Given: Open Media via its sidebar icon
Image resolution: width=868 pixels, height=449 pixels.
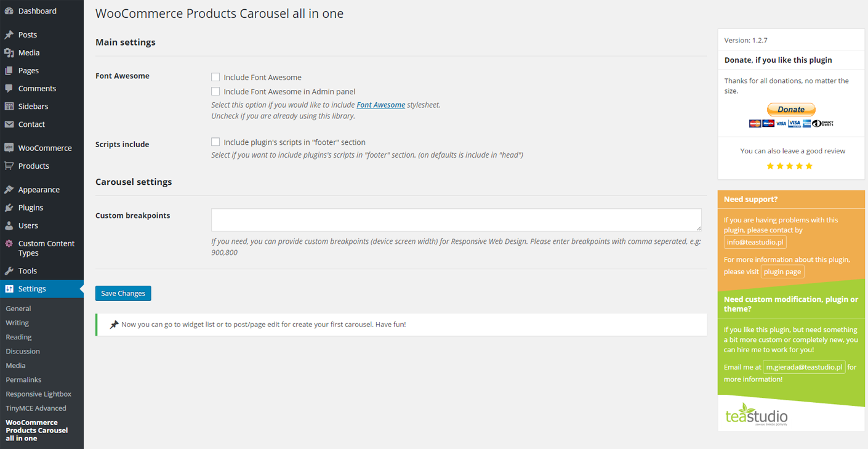Looking at the screenshot, I should click(9, 53).
